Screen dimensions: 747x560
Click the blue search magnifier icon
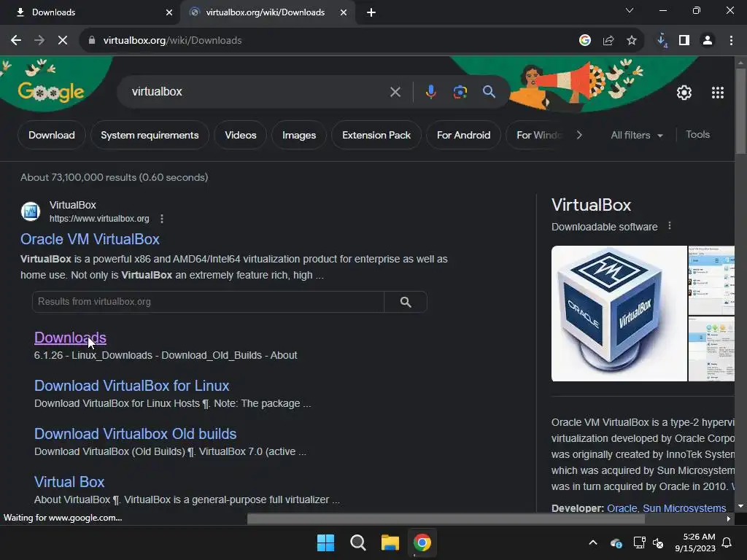[x=489, y=91]
